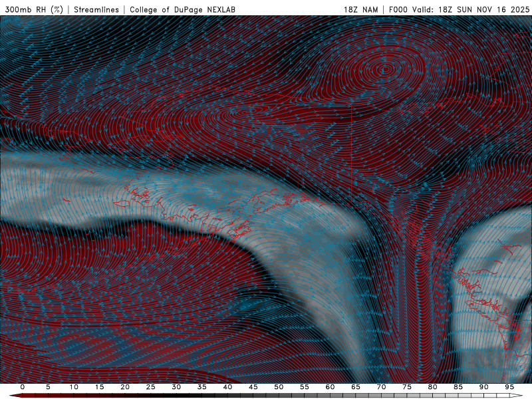
Task: Click the "F000 Valid: 18Z SUN NOV 16 2025" text
Action: click(459, 9)
